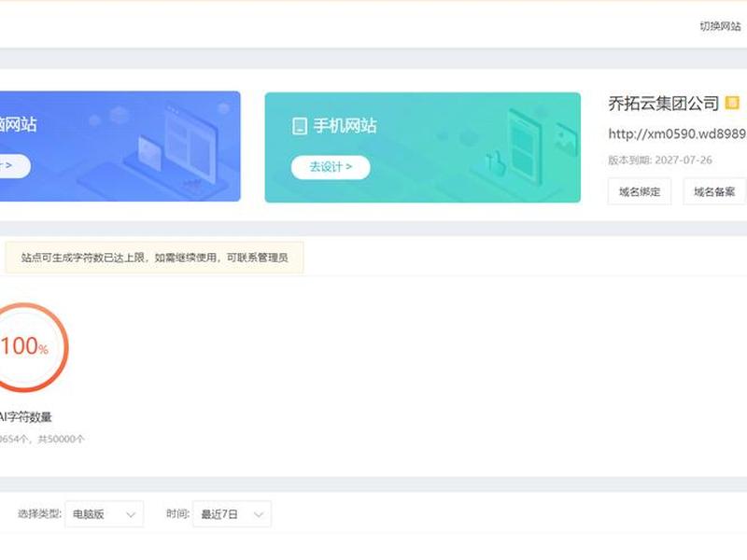Click the 站点可生成字符数已达上限 notice
Image resolution: width=747 pixels, height=560 pixels.
point(154,258)
